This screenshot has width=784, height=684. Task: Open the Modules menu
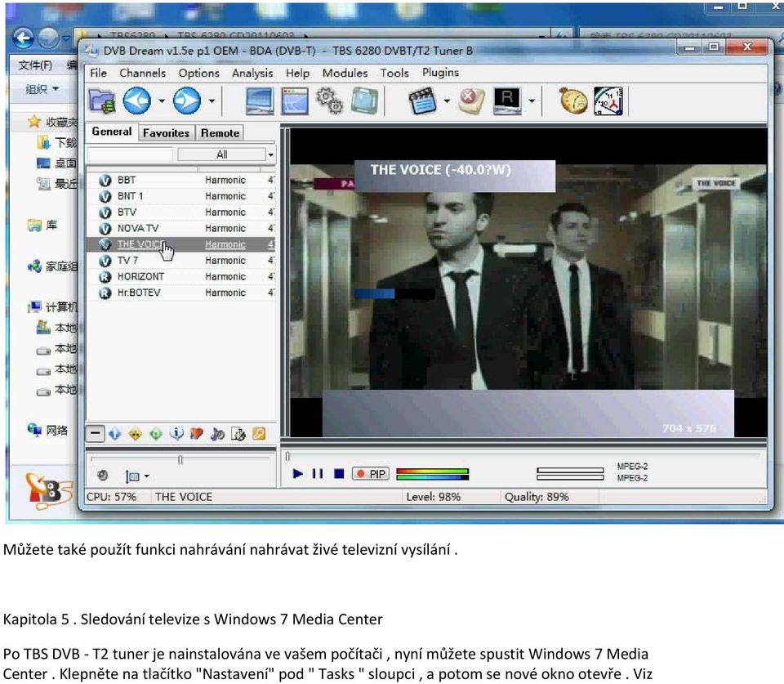point(345,73)
